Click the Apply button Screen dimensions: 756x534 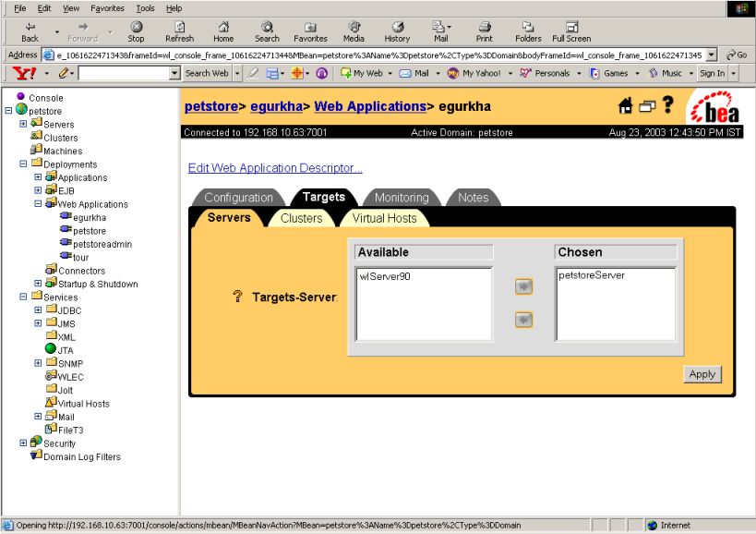click(702, 374)
